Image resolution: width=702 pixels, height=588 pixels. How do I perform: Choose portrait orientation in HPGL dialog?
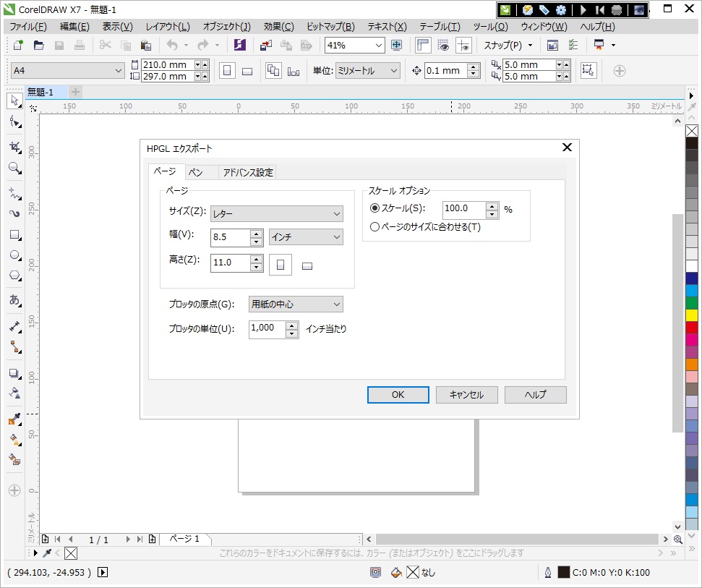(281, 265)
